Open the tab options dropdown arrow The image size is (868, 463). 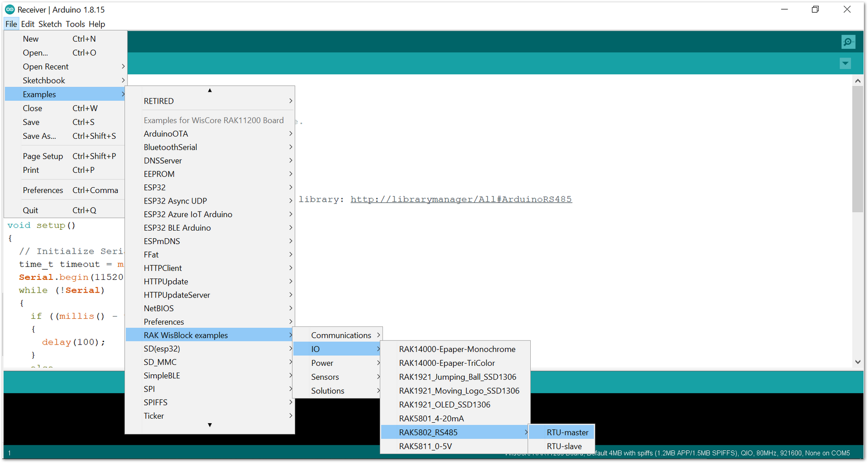(x=845, y=63)
